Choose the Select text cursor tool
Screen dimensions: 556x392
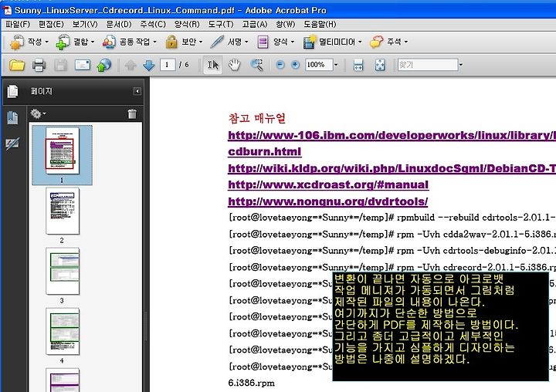[x=213, y=65]
